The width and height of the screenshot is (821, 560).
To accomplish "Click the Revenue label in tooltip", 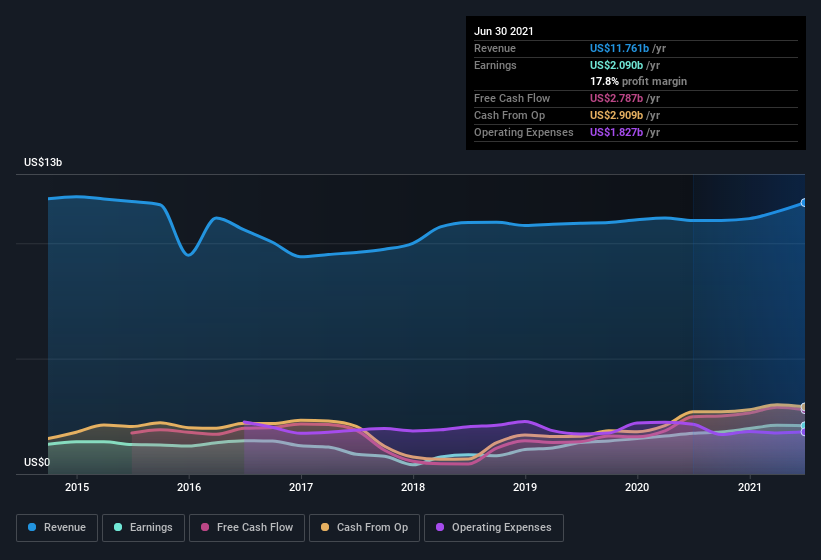I will coord(495,48).
